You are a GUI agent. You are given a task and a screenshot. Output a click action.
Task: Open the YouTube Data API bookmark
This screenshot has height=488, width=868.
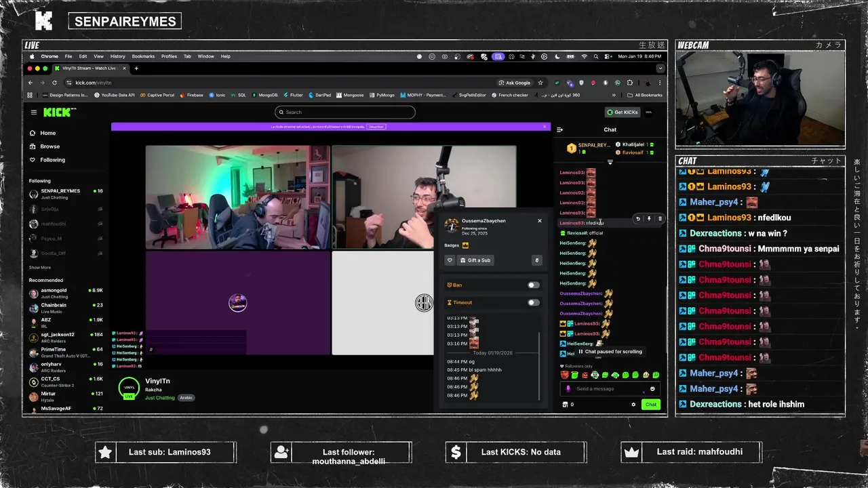tap(115, 95)
